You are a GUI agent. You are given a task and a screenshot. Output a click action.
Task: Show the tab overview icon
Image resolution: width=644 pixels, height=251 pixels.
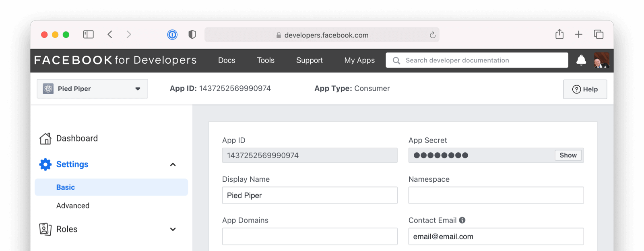pos(599,35)
